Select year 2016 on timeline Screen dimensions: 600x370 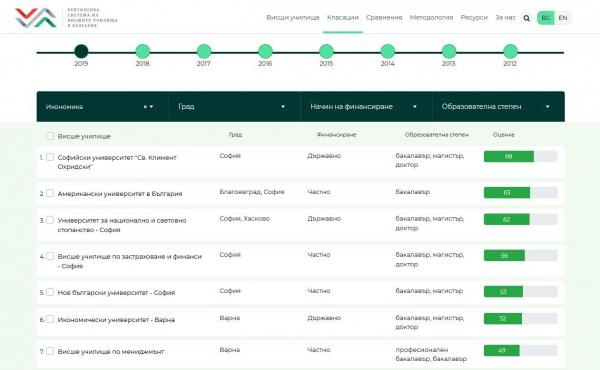(x=265, y=51)
